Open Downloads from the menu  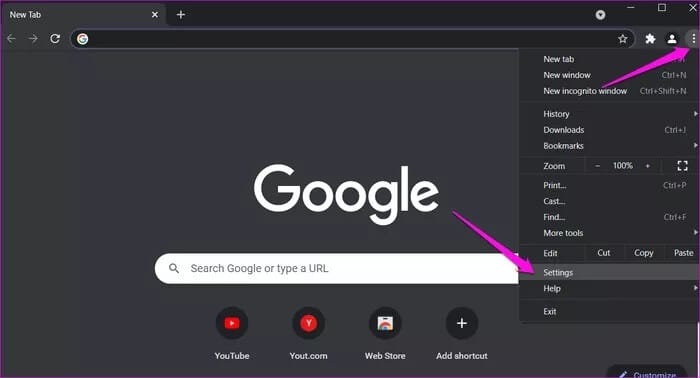[609, 130]
